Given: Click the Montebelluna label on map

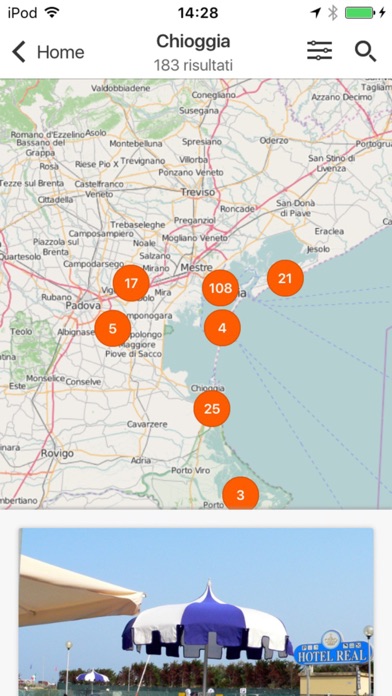Looking at the screenshot, I should click(x=136, y=143).
